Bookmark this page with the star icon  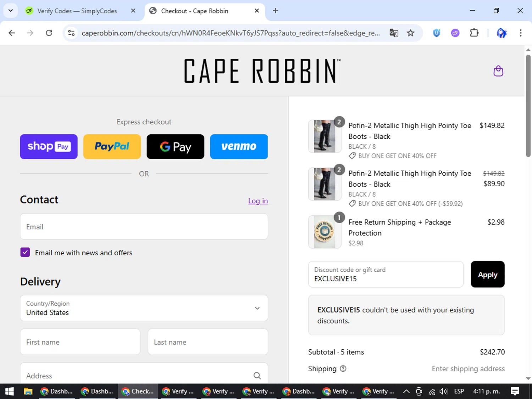(410, 33)
